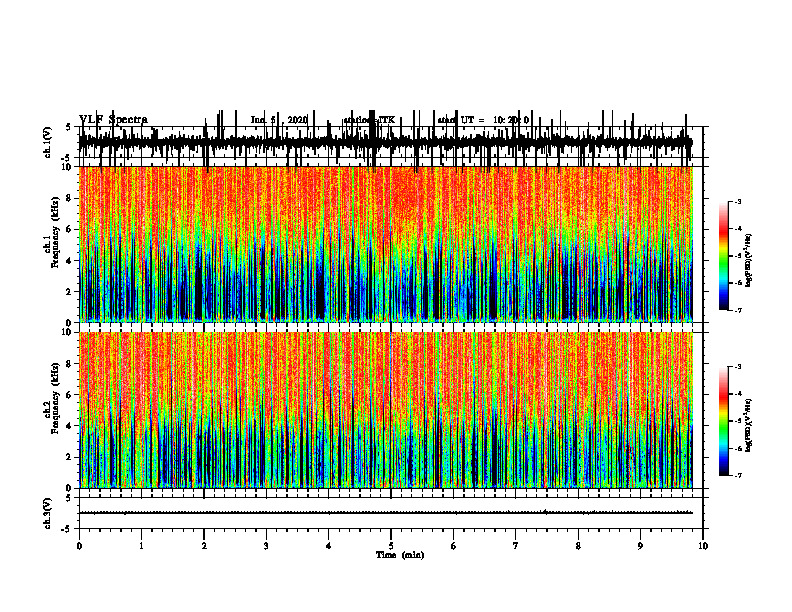Click the 'ch.3(V)' axis label
Viewport: 792px width, 612px height.
(x=48, y=513)
